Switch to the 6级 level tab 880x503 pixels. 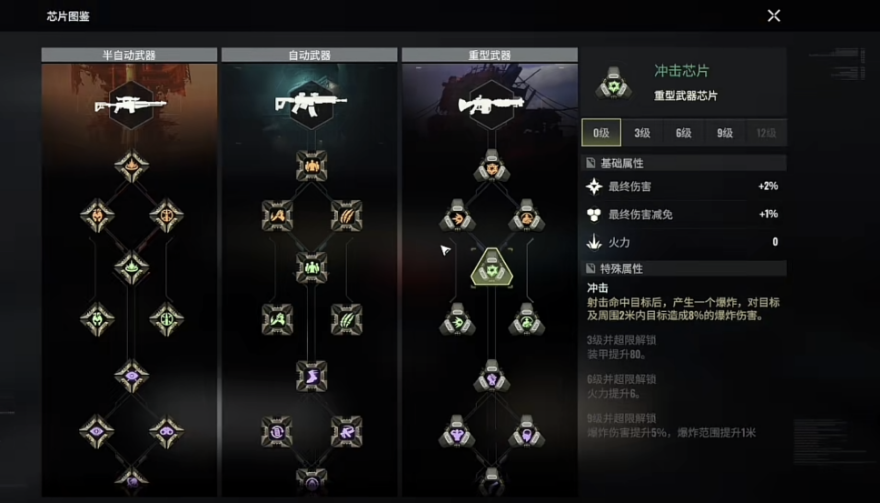(684, 132)
